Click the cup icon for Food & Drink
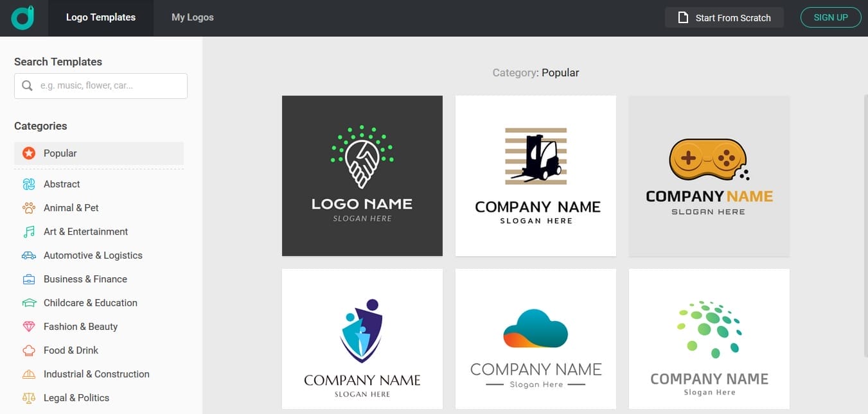The height and width of the screenshot is (414, 868). pyautogui.click(x=28, y=350)
